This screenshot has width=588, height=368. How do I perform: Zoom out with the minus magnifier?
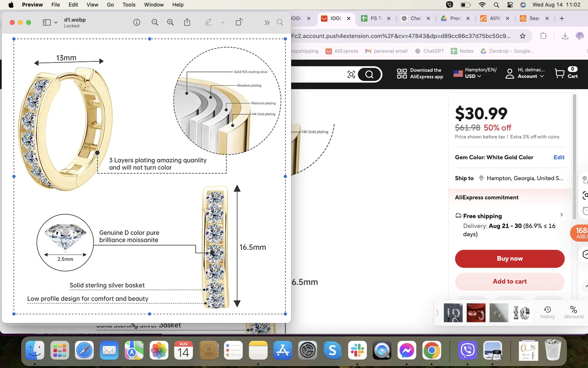pyautogui.click(x=155, y=22)
